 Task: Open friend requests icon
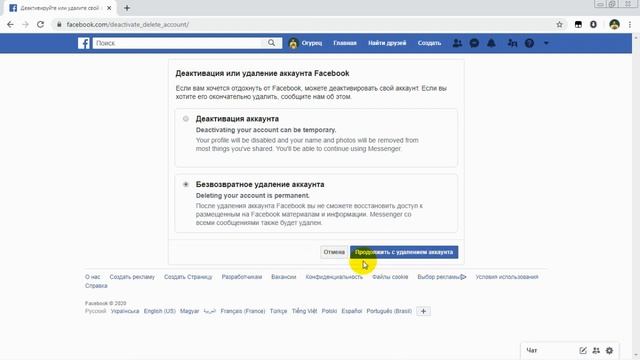pos(457,43)
